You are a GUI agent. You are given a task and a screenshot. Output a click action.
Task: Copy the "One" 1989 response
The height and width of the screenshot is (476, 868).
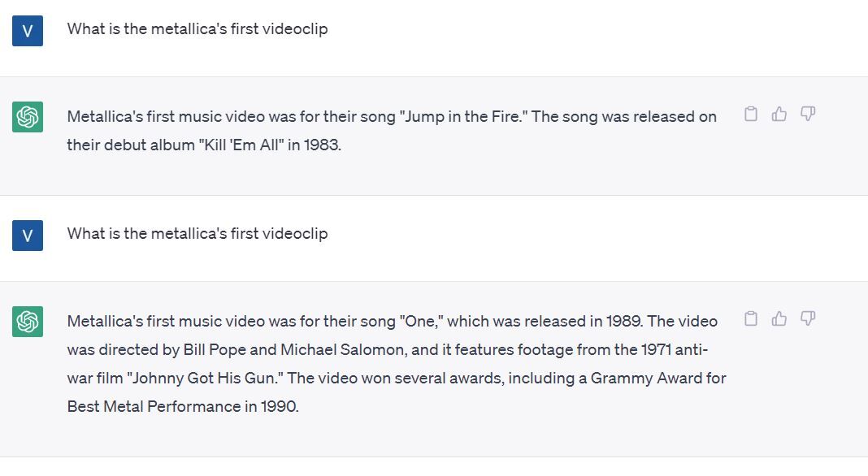(x=751, y=318)
